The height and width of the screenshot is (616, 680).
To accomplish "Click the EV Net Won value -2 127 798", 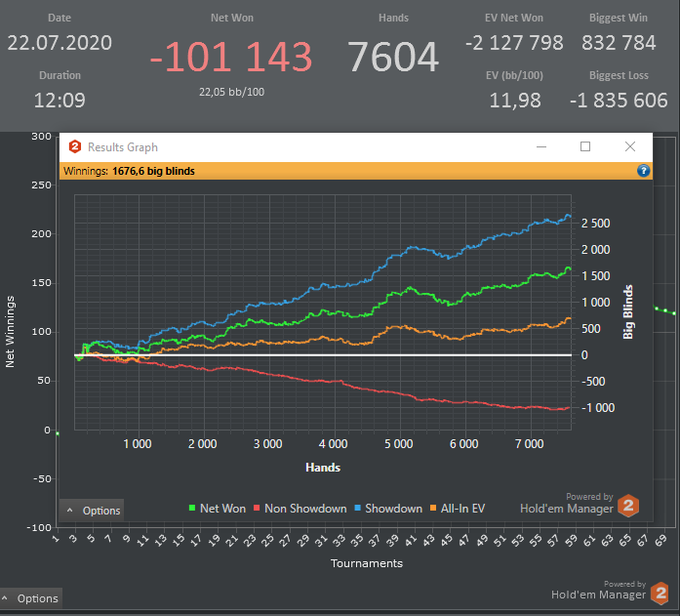I will point(514,43).
